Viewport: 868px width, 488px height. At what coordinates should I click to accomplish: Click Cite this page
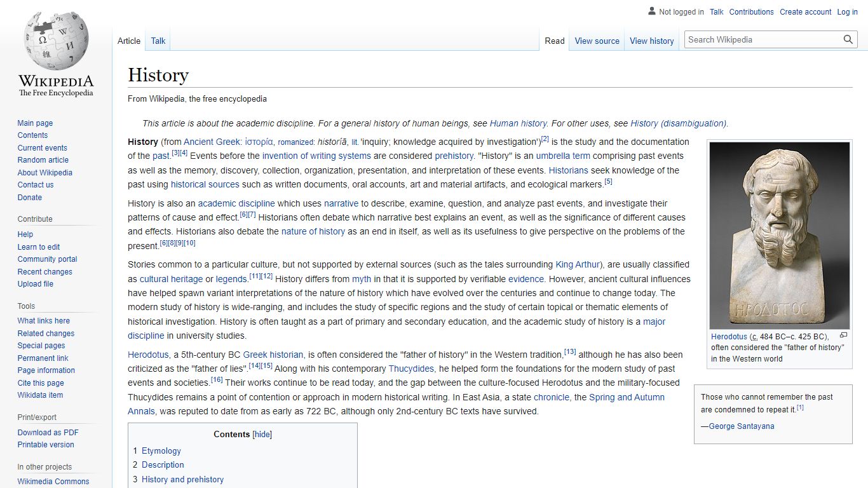[x=41, y=383]
